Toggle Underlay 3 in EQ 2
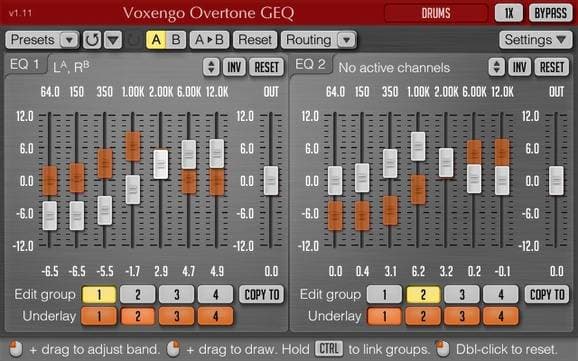Viewport: 578px width, 361px height. (462, 316)
